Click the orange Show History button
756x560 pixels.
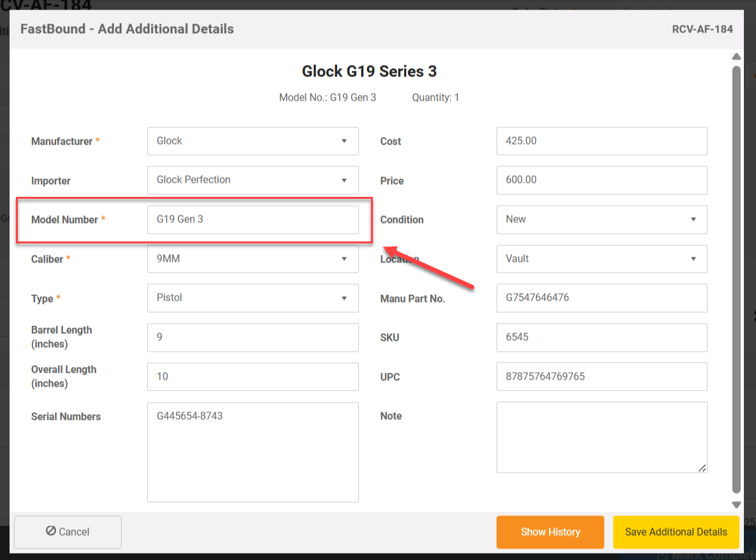point(550,531)
